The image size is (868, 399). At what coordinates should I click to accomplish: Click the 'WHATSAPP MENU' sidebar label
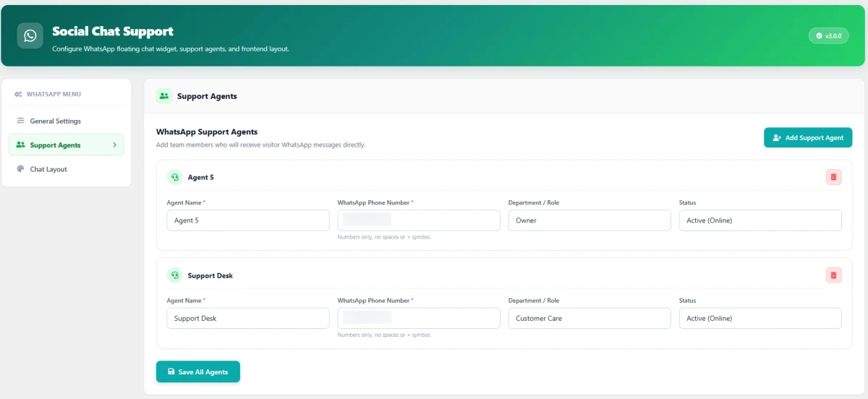[54, 95]
